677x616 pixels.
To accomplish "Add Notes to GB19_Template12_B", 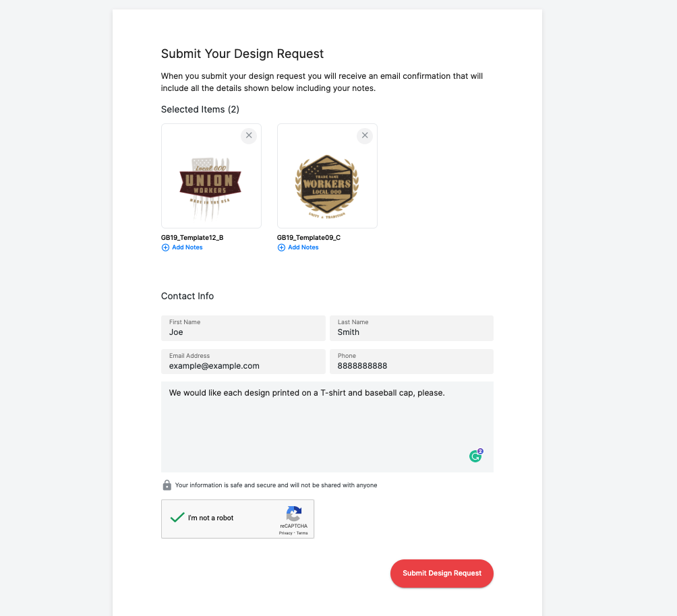I will pos(187,247).
